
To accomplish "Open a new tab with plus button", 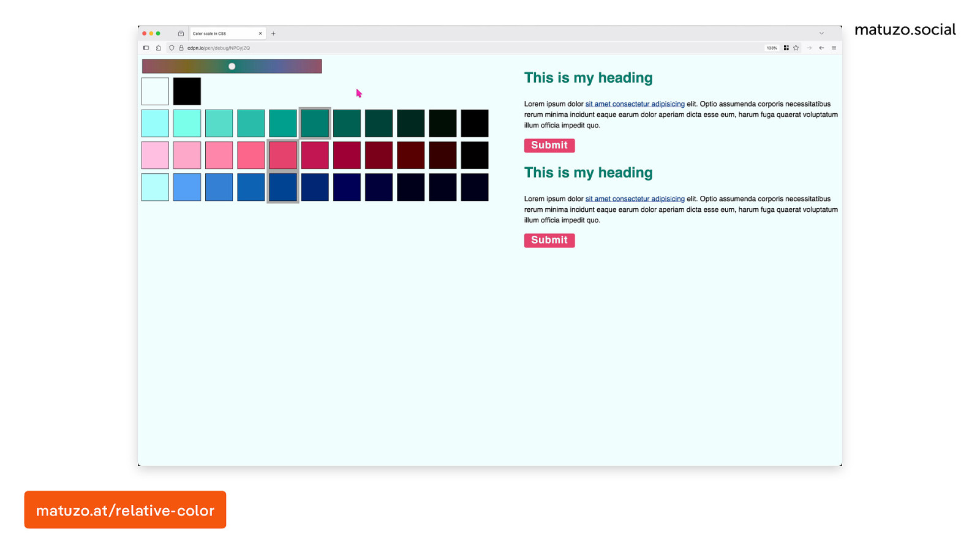I will click(273, 34).
